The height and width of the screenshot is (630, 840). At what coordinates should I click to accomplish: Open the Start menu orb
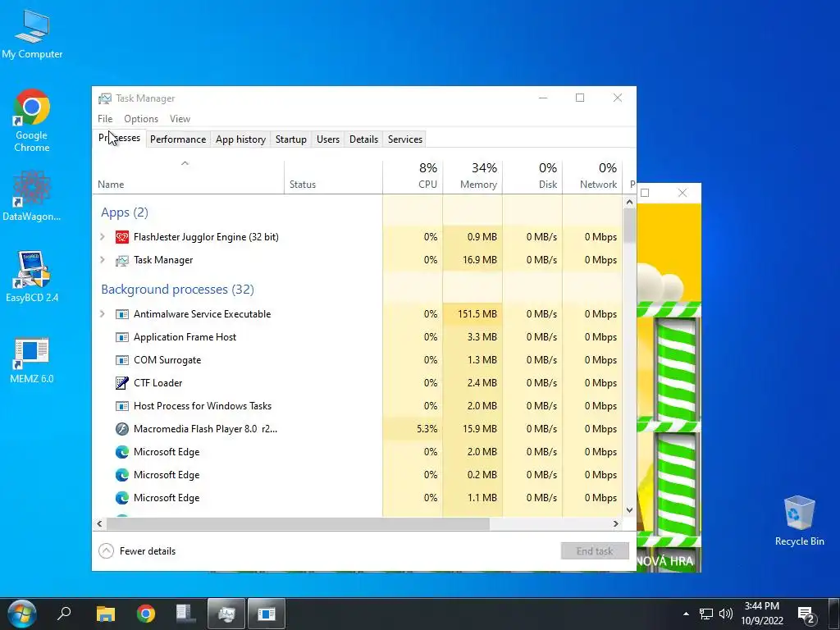(x=22, y=614)
